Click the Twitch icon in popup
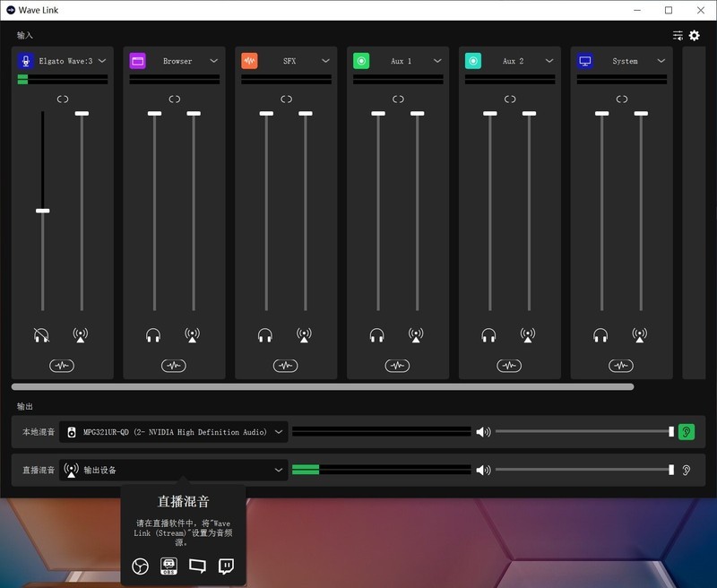Screen dimensions: 717x588 [x=227, y=566]
